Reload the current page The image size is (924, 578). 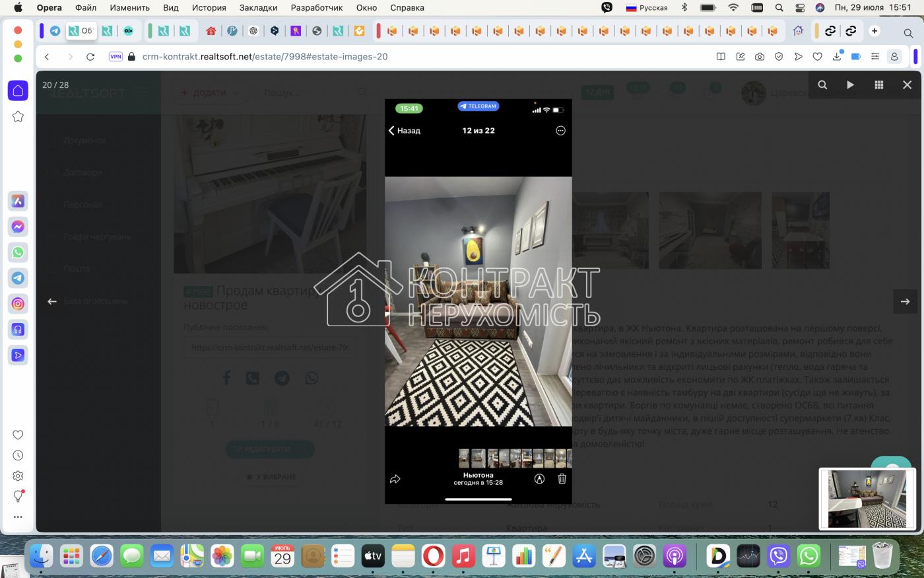pyautogui.click(x=90, y=57)
